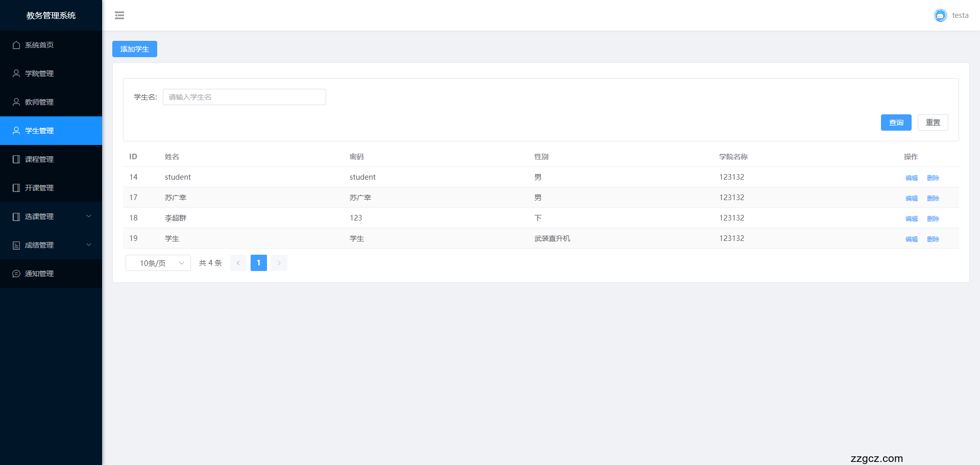Click the person icon for 教师管理
Viewport: 980px width, 465px height.
pos(16,102)
